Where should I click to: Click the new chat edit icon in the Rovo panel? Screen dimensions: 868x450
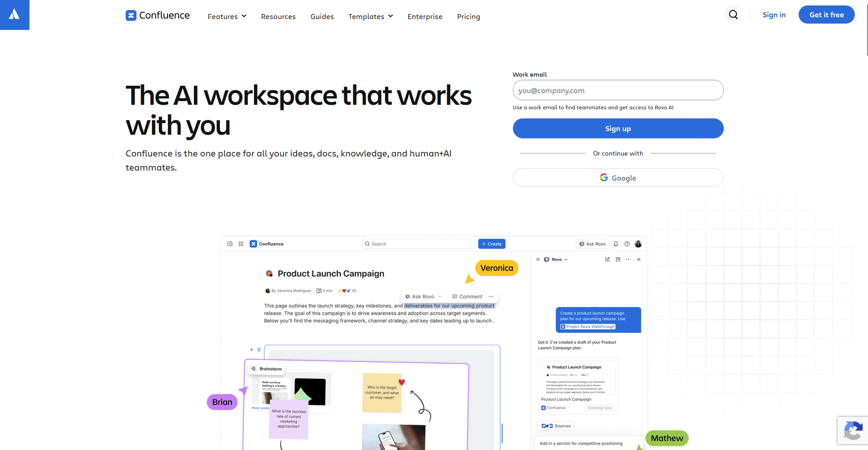coord(608,259)
